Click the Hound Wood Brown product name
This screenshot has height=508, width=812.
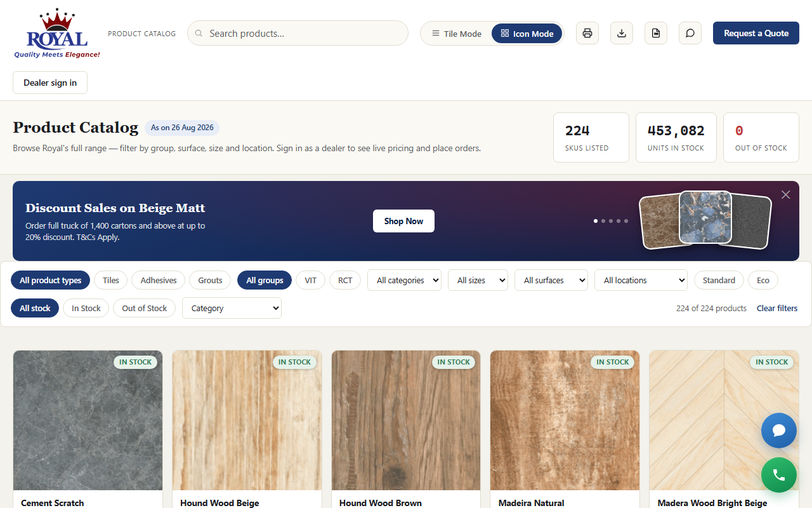(x=381, y=503)
